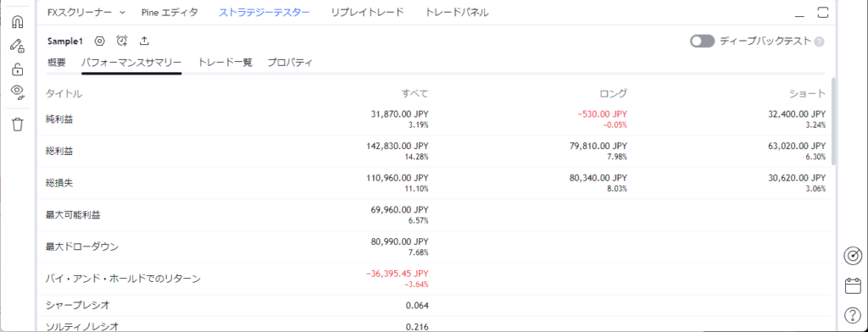Toggle the lock all drawings padlock icon
The height and width of the screenshot is (332, 868).
[x=18, y=69]
